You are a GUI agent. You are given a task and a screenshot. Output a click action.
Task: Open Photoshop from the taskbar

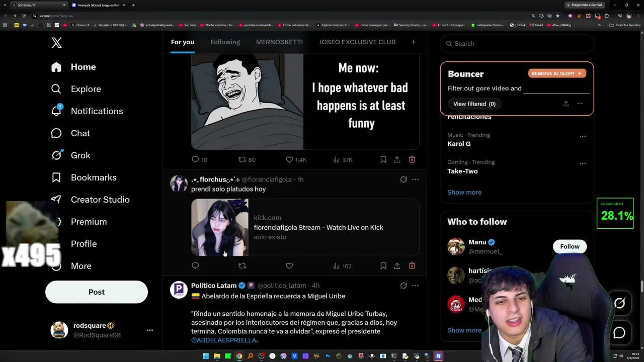328,356
